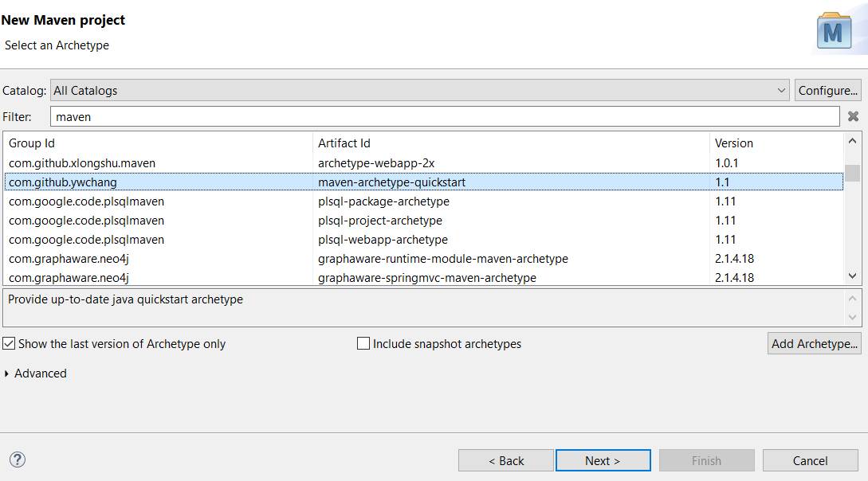Click version 1.0.1 cell
Image resolution: width=868 pixels, height=481 pixels.
pyautogui.click(x=726, y=163)
